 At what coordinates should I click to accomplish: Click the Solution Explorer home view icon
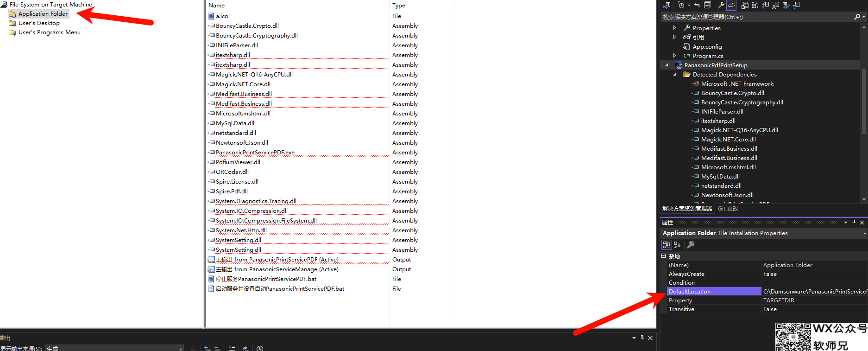[x=667, y=5]
